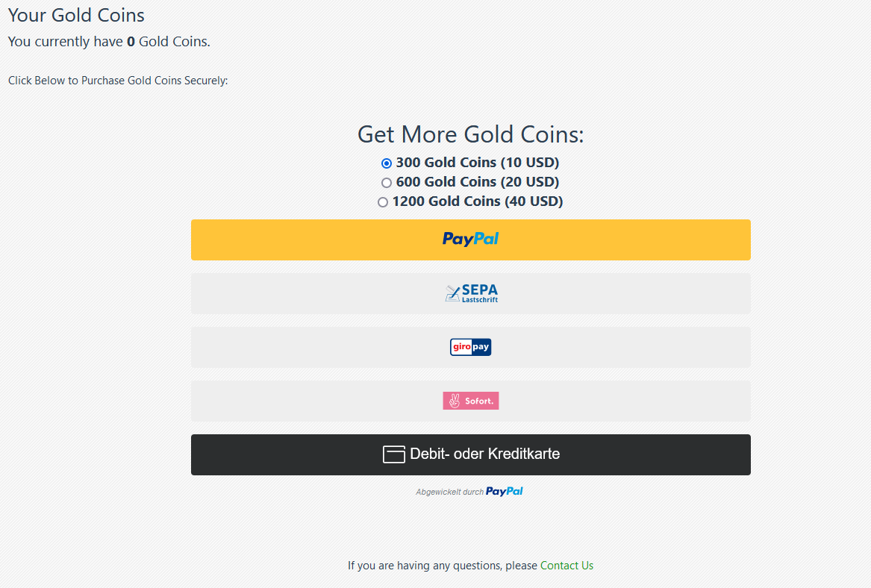Click the '1200 Gold Coins (40 USD)' label
This screenshot has height=588, width=871.
(x=477, y=201)
